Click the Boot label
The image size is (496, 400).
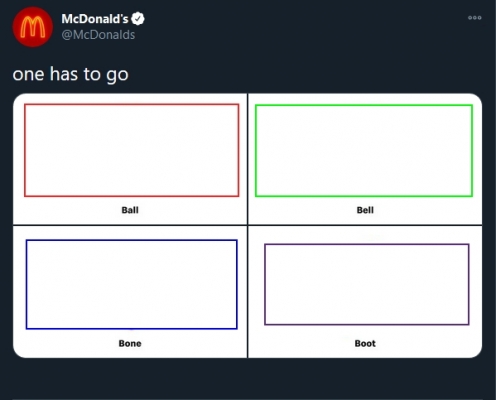[x=365, y=343]
